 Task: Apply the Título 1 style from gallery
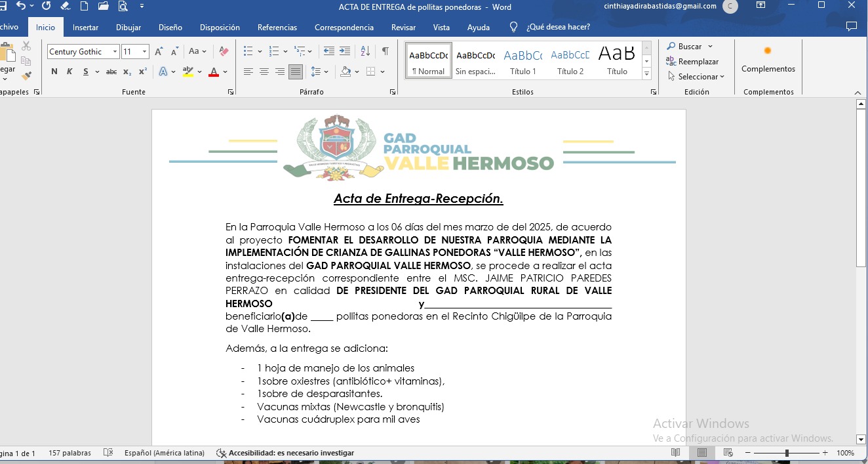click(523, 60)
